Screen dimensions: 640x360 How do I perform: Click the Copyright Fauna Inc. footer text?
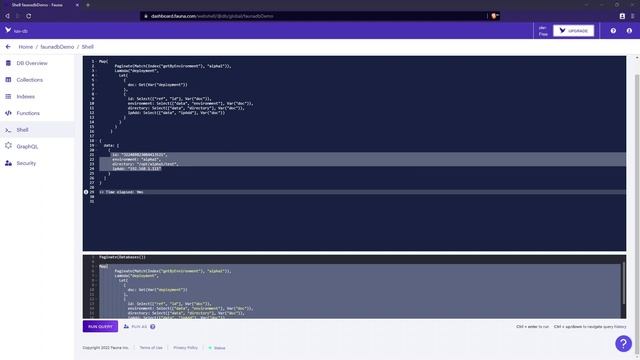[106, 348]
